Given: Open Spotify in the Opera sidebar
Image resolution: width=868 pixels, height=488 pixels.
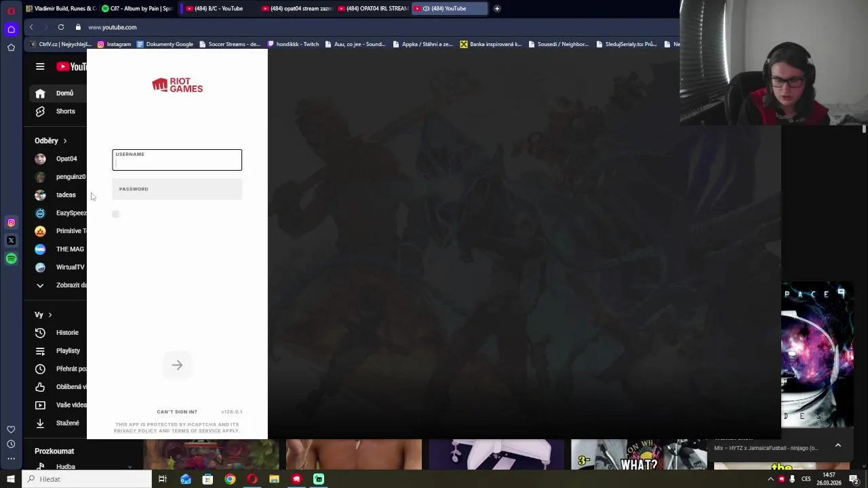Looking at the screenshot, I should click(x=11, y=258).
